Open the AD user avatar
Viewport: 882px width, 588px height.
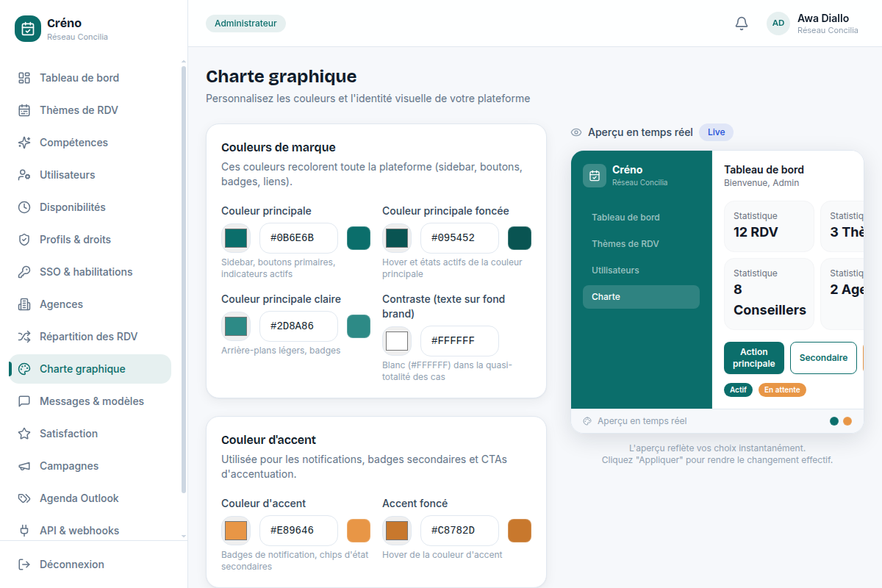click(x=778, y=24)
